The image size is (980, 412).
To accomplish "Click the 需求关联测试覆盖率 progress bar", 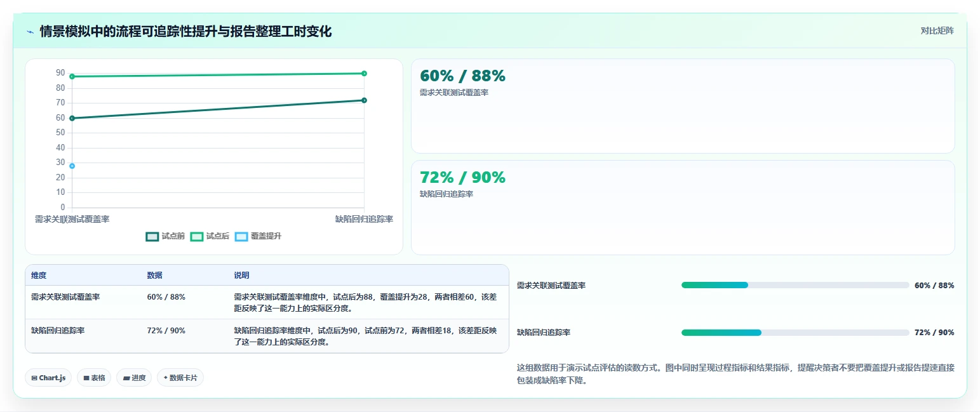I will click(x=795, y=285).
